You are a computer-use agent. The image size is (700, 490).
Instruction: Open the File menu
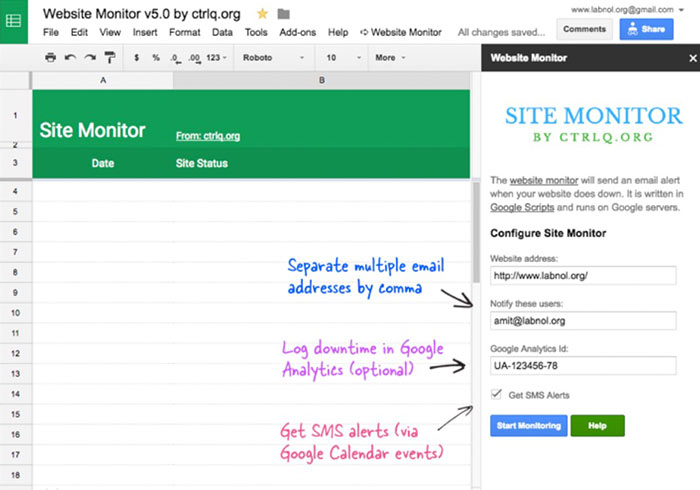pos(51,32)
